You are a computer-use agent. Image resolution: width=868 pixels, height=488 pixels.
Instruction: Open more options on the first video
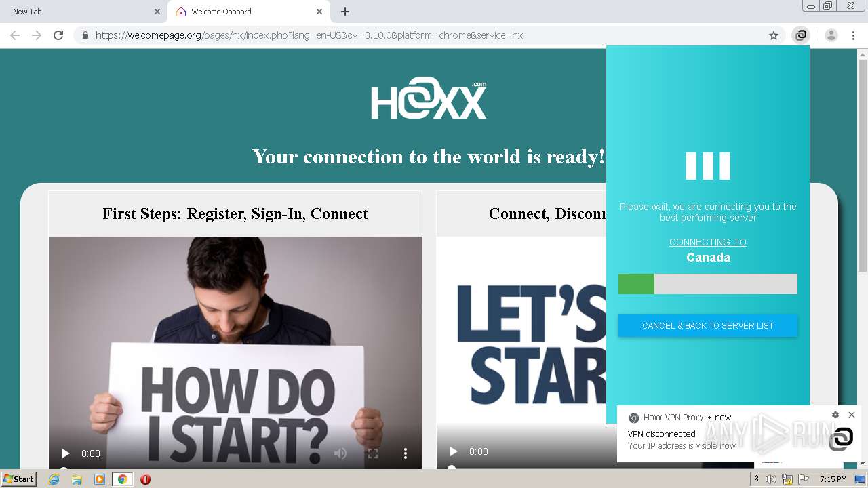pyautogui.click(x=406, y=453)
